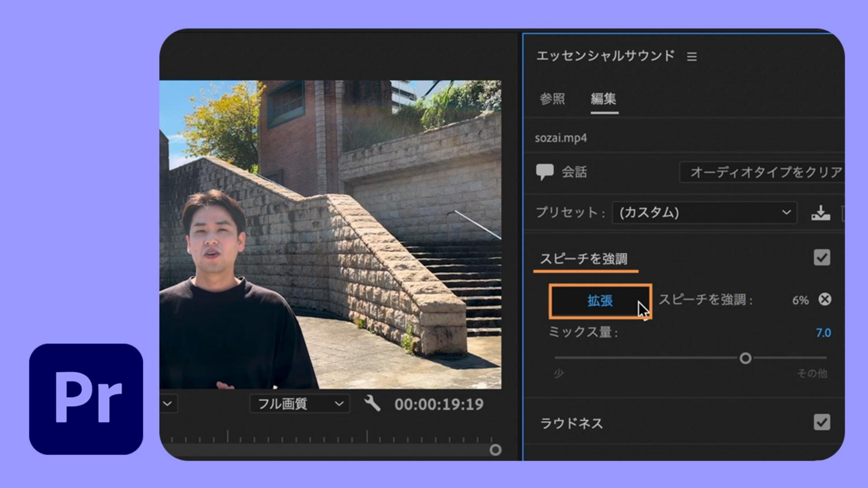Switch to the 参照 tab

click(x=552, y=99)
